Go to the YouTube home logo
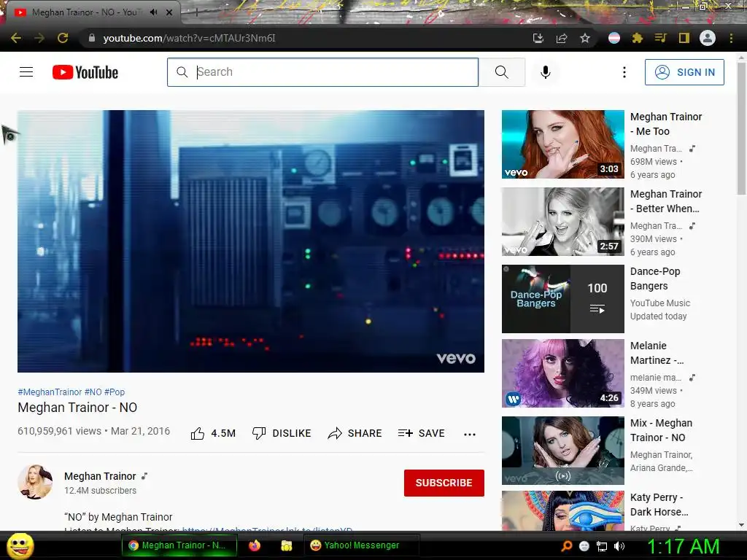747x560 pixels. [85, 72]
